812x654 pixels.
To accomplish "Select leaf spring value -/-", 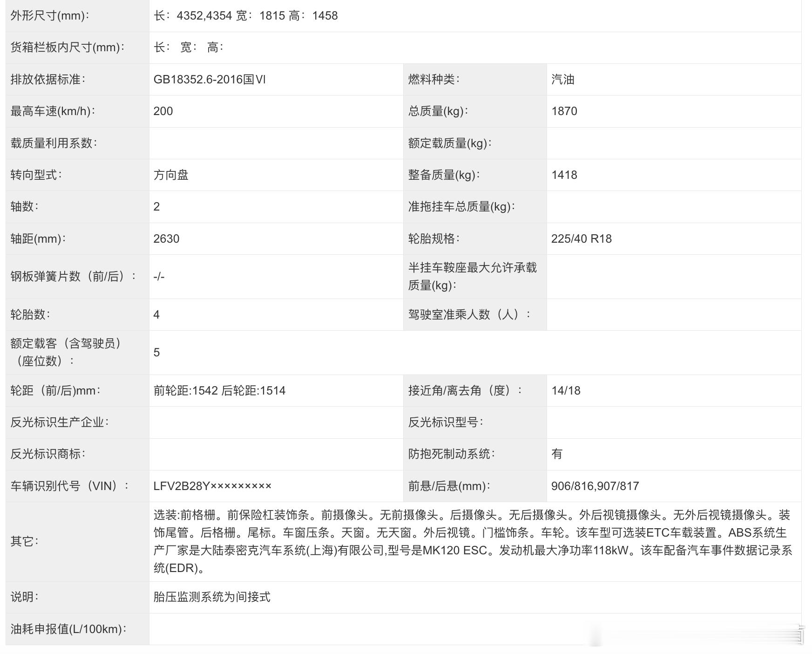I will 159,277.
